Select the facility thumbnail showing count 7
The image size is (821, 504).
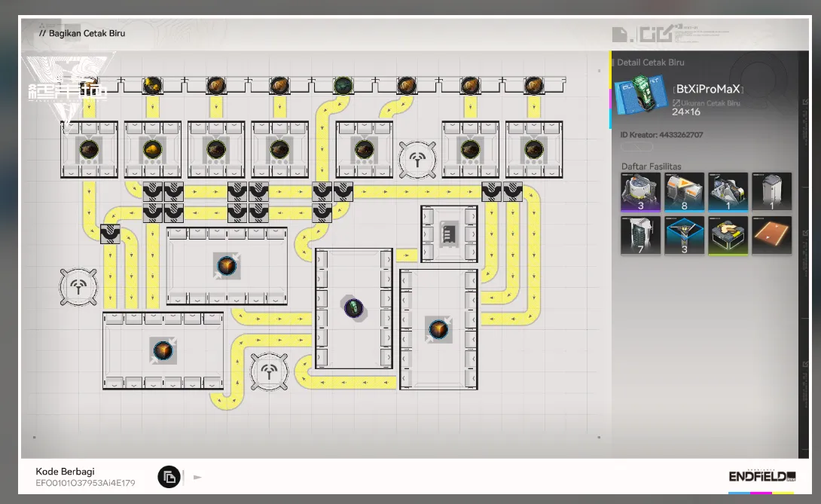click(640, 236)
